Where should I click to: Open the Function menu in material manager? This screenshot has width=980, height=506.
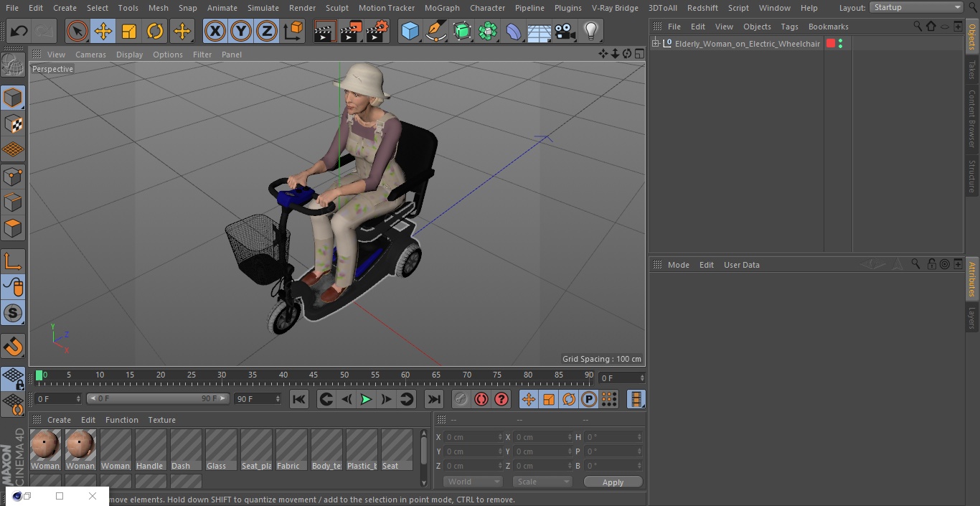[122, 420]
